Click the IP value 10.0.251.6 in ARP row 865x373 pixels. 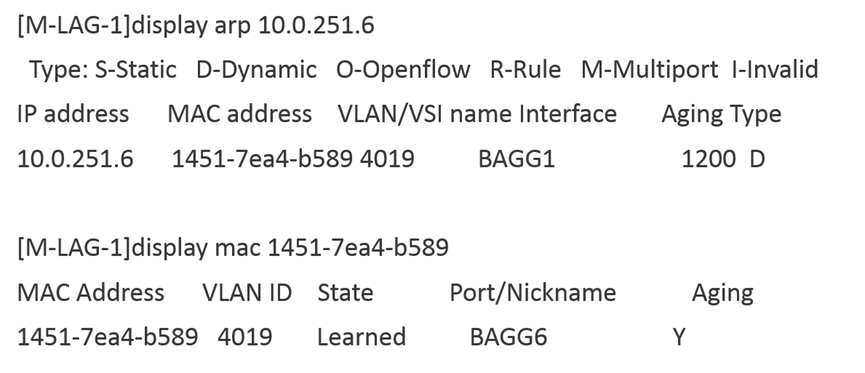pos(76,159)
